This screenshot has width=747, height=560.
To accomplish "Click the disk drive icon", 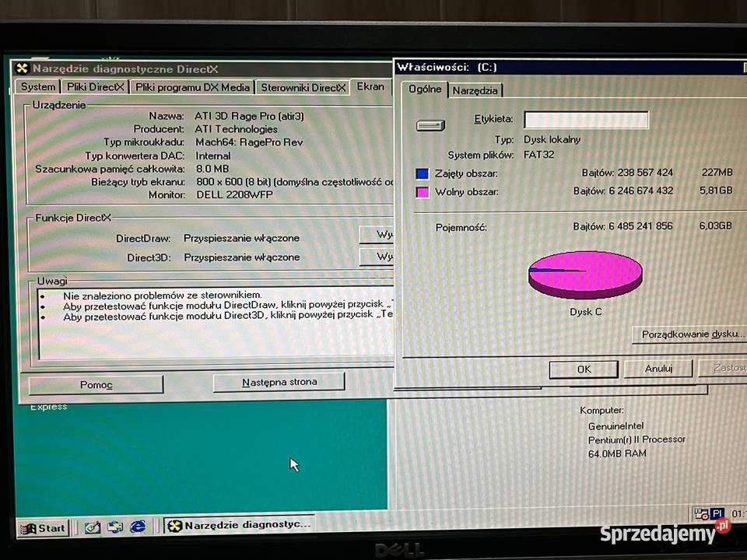I will click(430, 125).
